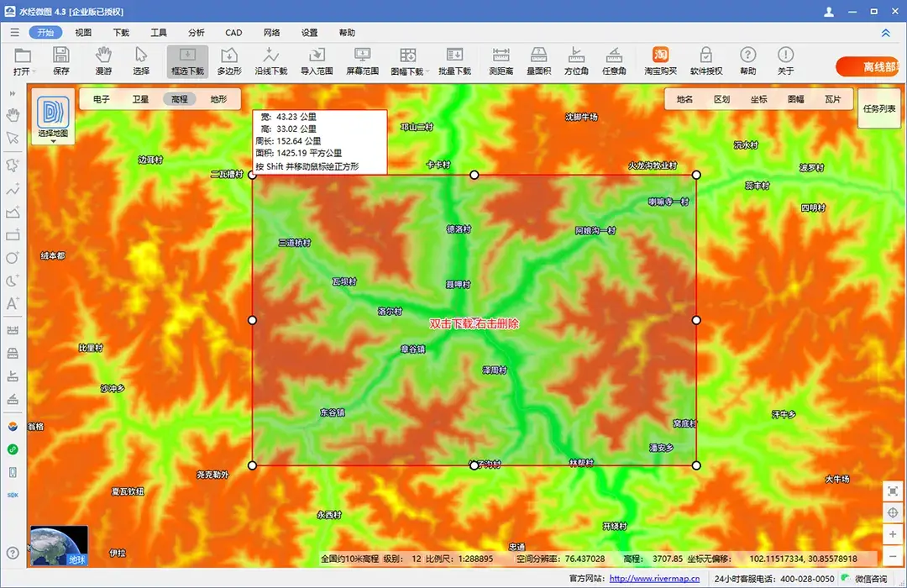Click the 图幅下载 map sheet download icon

[408, 61]
